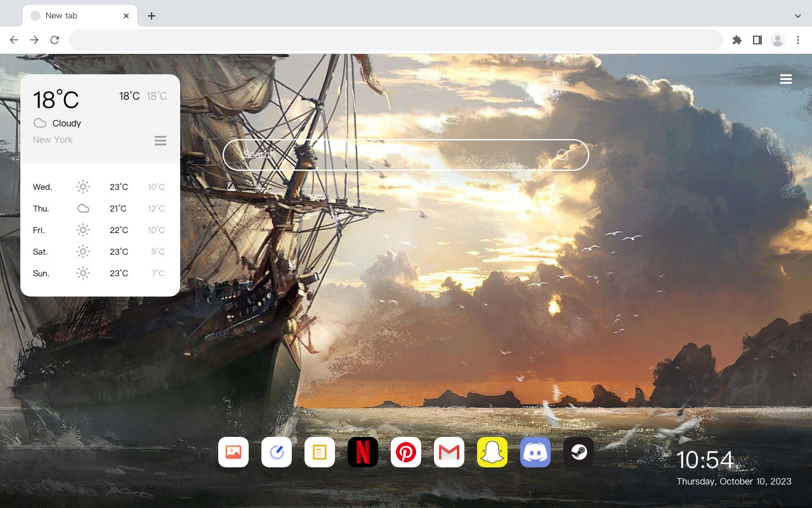
Task: Open the blue checkmark tasks shortcut
Action: [x=277, y=452]
